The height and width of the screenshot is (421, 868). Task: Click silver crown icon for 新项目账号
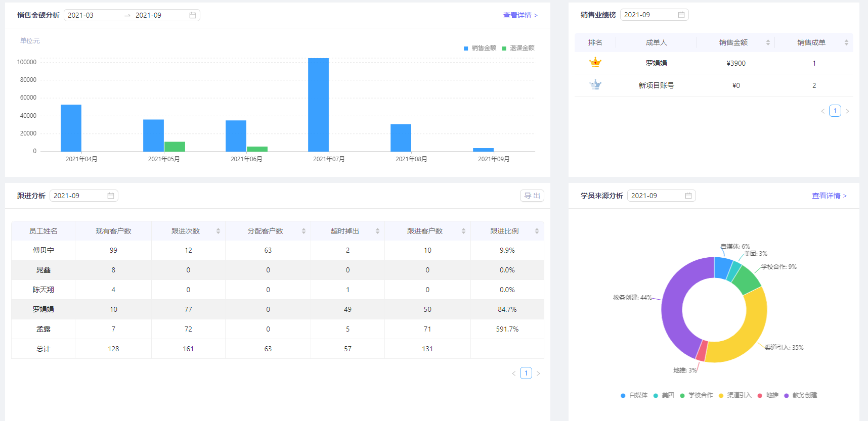595,85
